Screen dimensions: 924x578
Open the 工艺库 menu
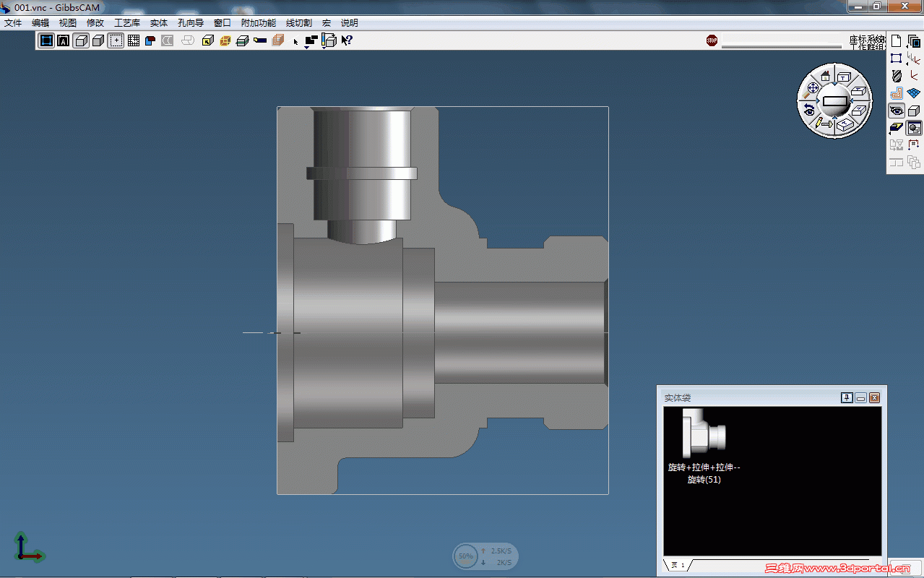pos(127,23)
